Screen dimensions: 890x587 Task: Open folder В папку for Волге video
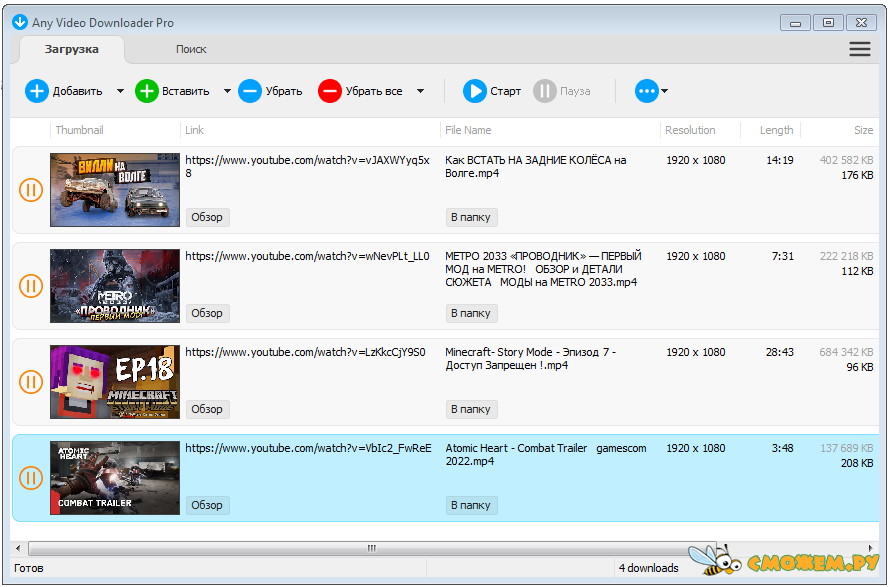[472, 217]
